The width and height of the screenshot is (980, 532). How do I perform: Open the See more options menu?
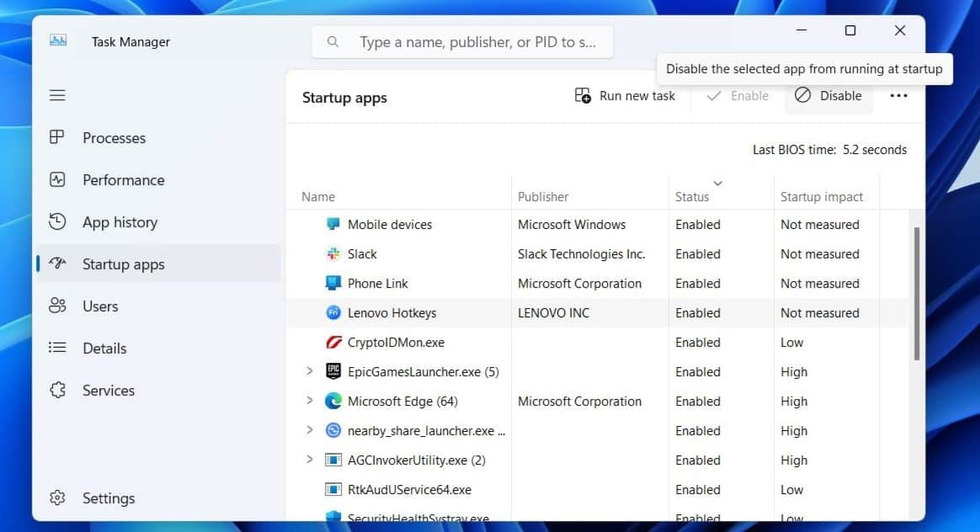(x=898, y=95)
